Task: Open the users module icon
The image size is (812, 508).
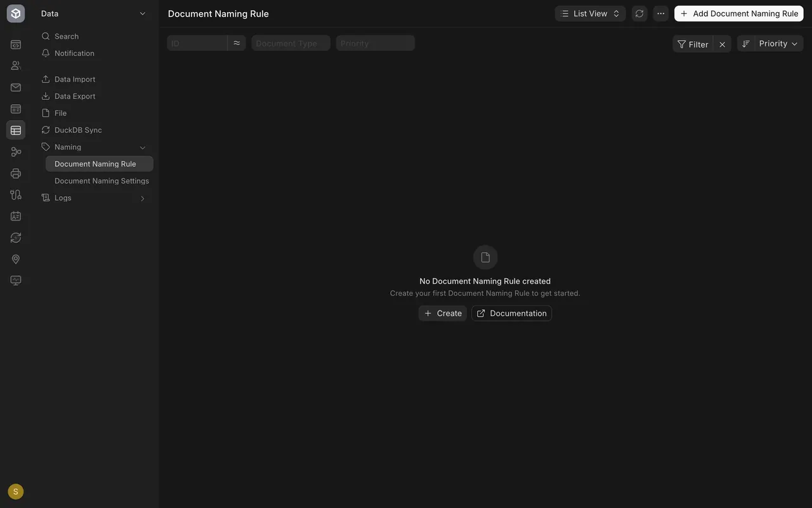Action: pyautogui.click(x=16, y=65)
